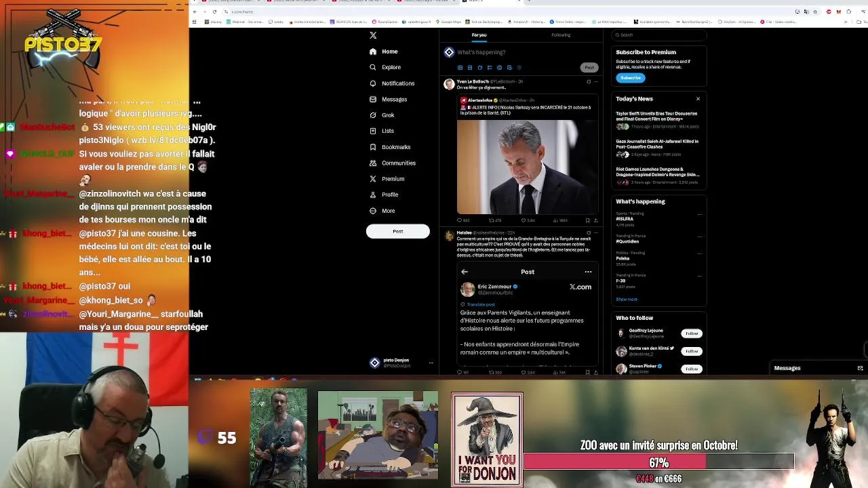Open Messages in the X sidebar
This screenshot has height=488, width=868.
[x=388, y=99]
